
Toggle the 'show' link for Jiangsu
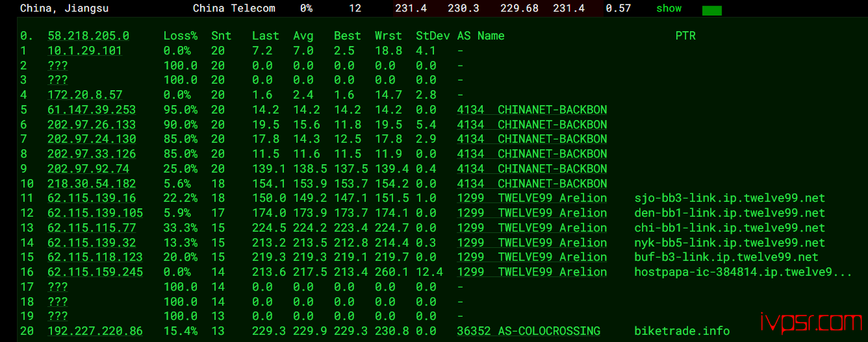click(669, 8)
